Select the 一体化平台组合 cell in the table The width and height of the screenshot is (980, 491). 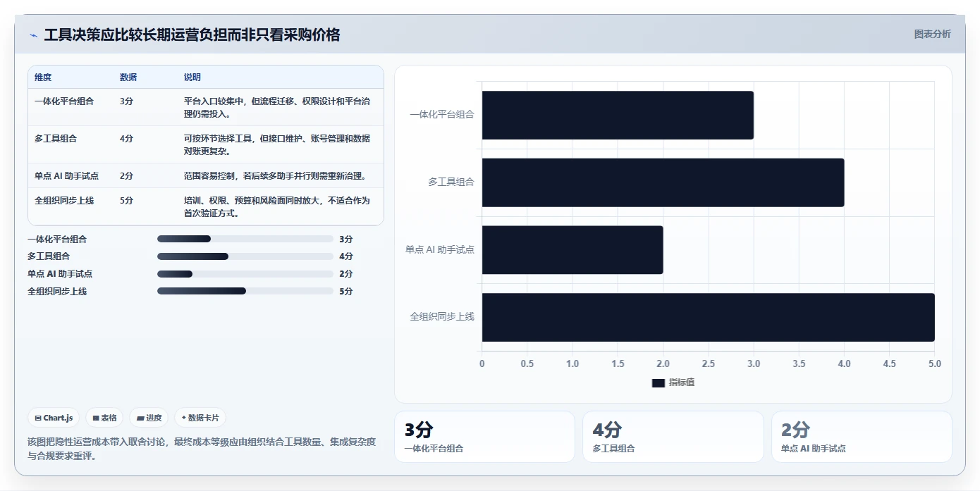(x=64, y=101)
